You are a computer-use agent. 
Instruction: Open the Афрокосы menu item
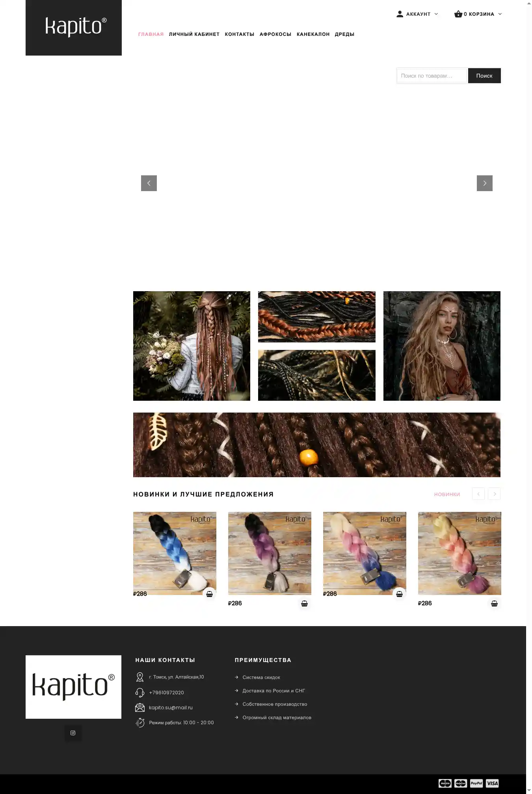[x=275, y=34]
